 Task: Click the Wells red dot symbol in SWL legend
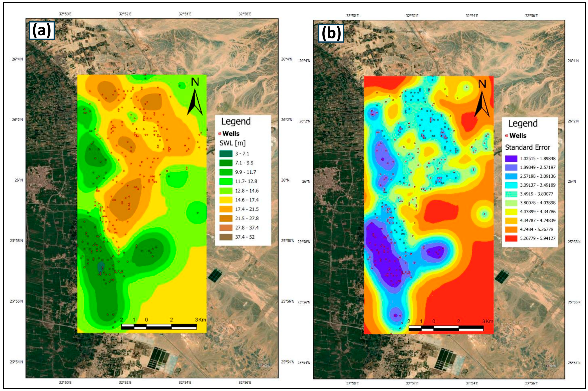(x=220, y=134)
